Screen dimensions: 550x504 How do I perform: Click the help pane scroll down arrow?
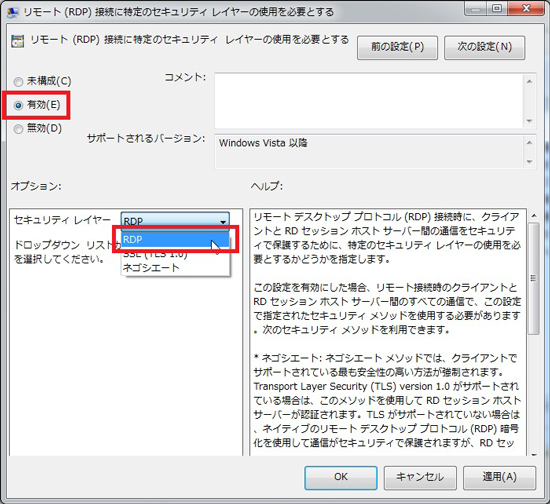(534, 455)
